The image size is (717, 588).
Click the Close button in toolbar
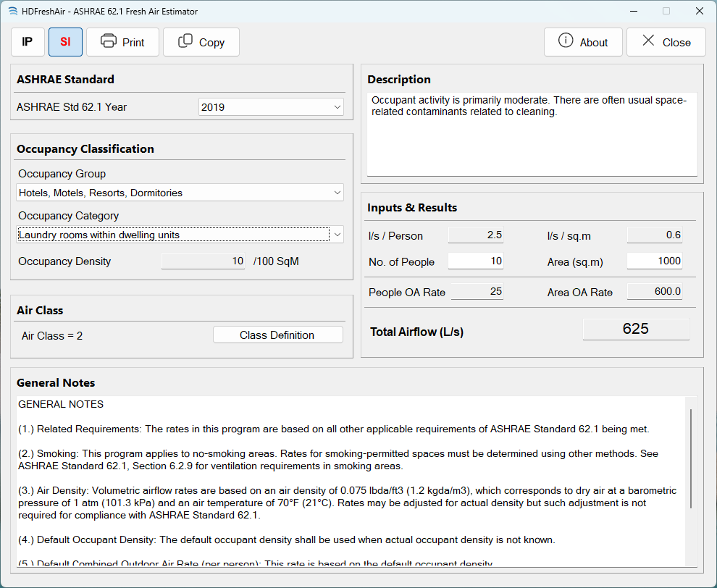(x=666, y=42)
